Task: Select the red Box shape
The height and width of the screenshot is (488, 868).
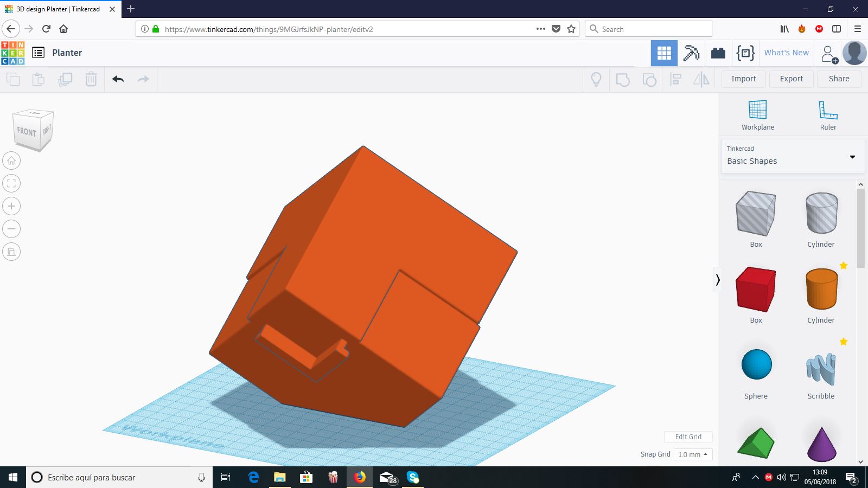Action: tap(756, 289)
